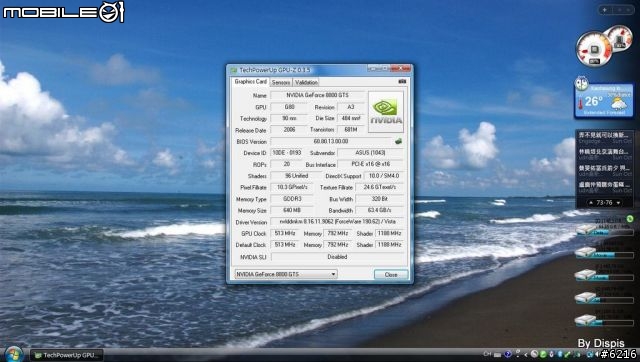The height and width of the screenshot is (362, 640).
Task: Click the Subvendor field ASUS (1043)
Action: click(371, 153)
